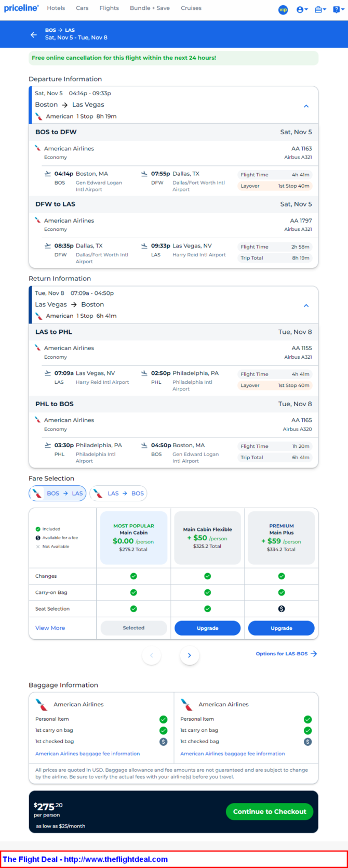Select the LAS → BOS fare tab
The image size is (348, 868).
point(118,494)
